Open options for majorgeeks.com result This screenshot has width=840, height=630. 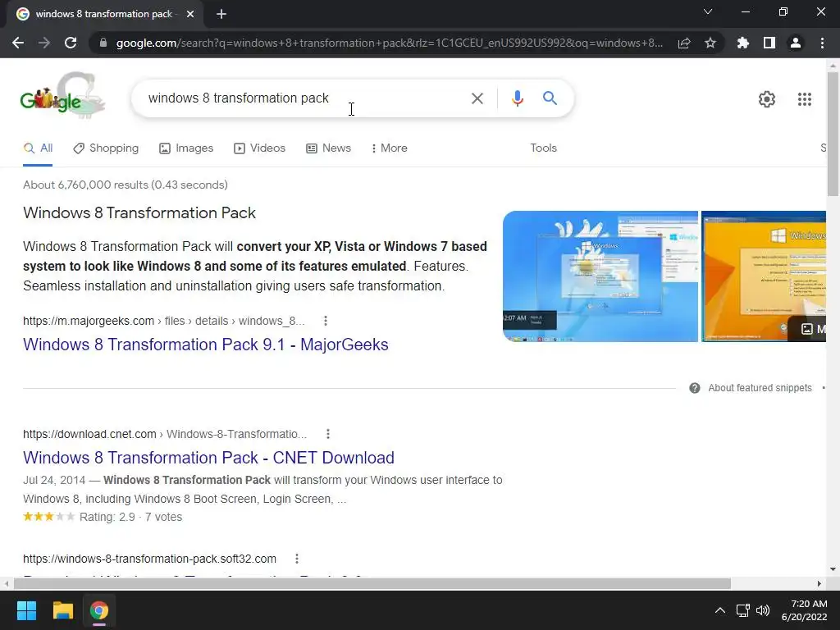[x=325, y=321]
